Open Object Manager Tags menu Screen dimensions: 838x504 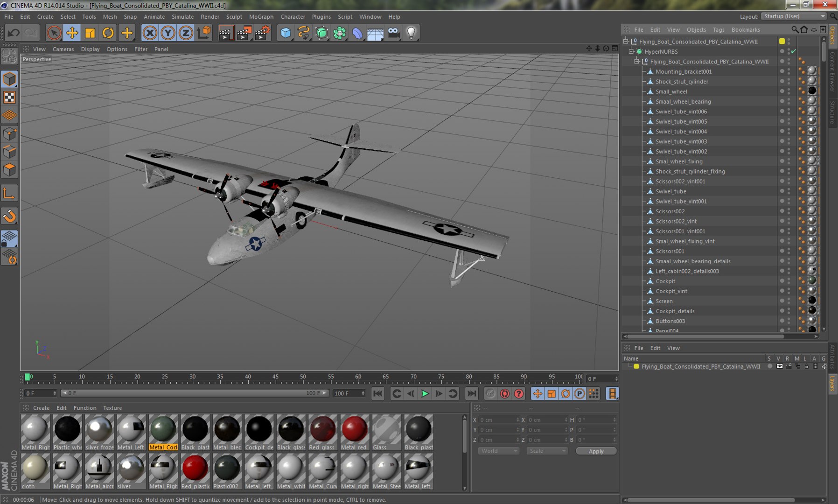pos(719,29)
